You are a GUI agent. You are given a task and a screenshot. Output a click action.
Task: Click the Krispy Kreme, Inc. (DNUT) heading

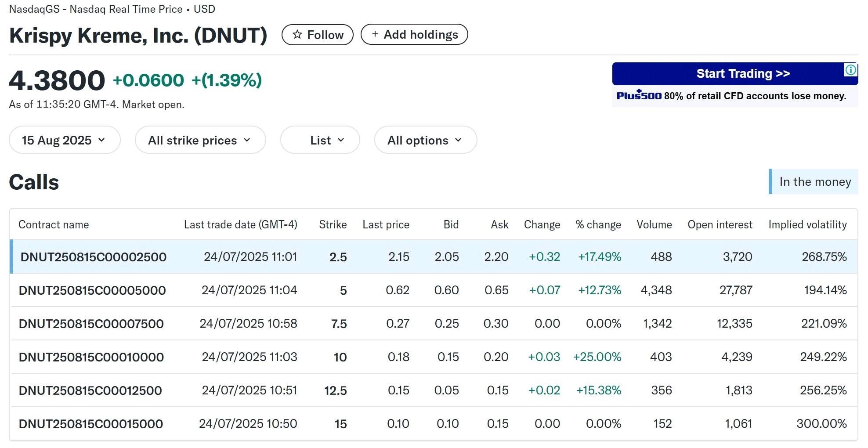tap(138, 36)
